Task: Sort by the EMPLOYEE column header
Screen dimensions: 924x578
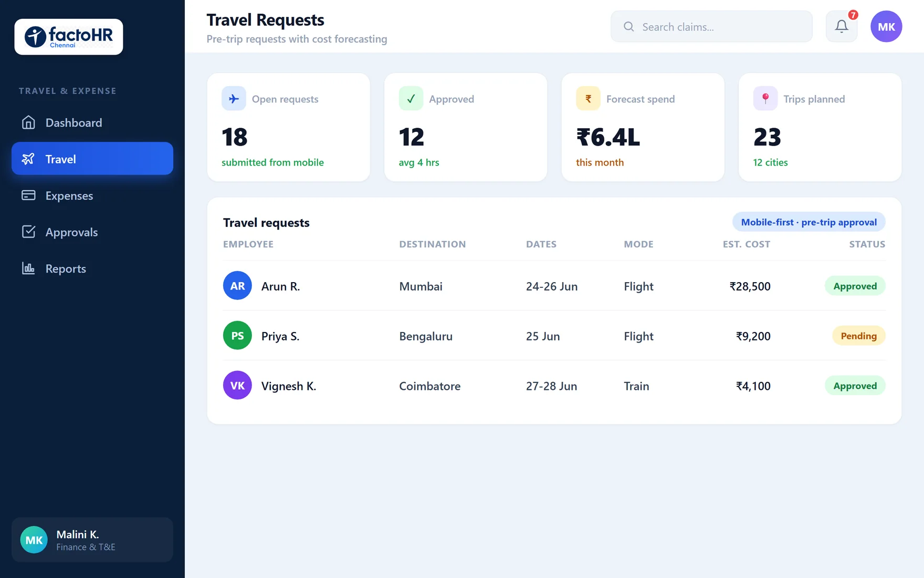Action: point(248,244)
